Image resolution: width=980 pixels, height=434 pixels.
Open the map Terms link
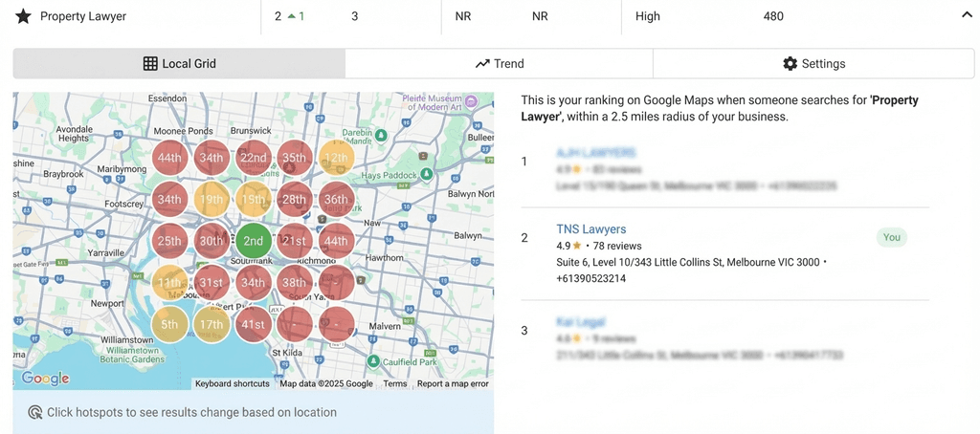click(x=395, y=384)
